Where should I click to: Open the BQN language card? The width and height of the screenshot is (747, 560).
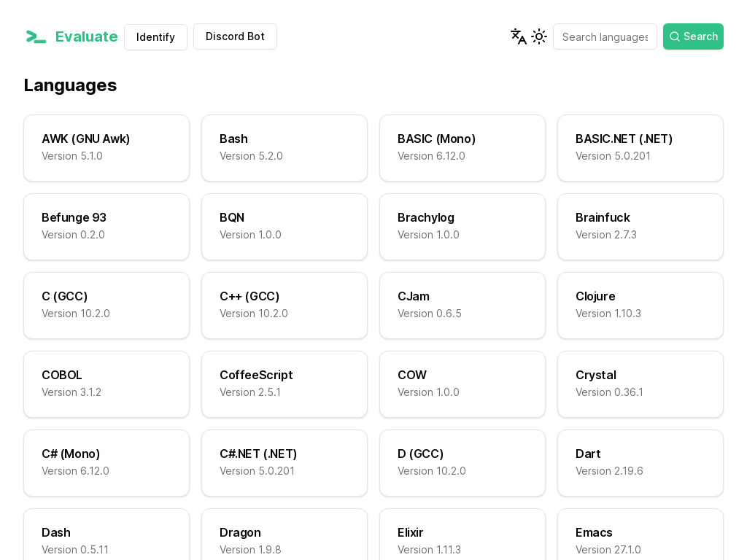point(285,227)
